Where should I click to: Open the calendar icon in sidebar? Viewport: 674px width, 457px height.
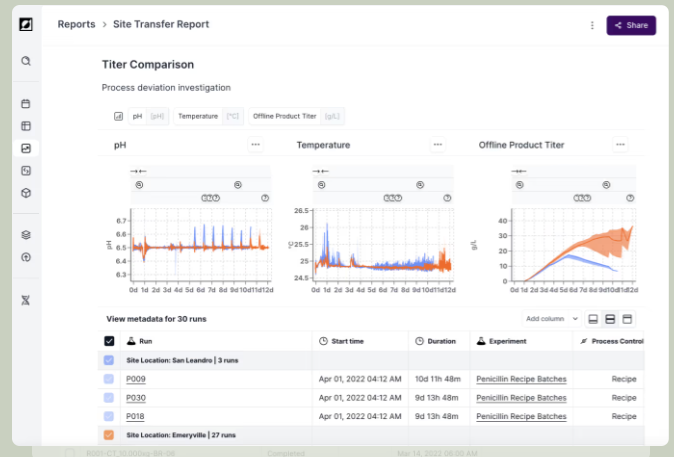(x=26, y=104)
